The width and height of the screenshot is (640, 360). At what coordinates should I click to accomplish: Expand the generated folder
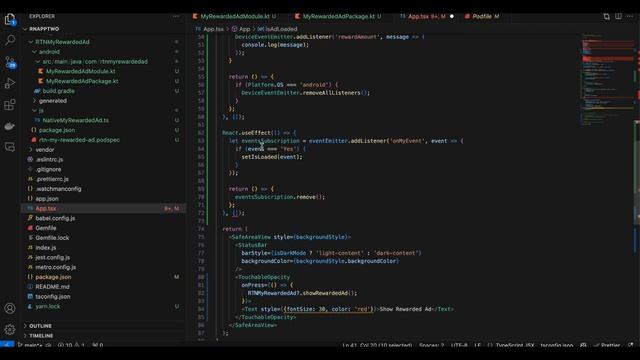53,101
